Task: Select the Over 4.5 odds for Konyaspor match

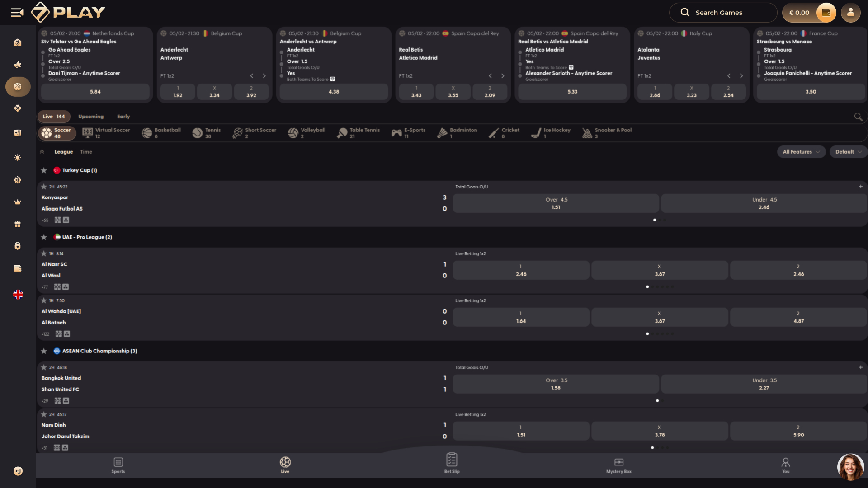Action: coord(556,203)
